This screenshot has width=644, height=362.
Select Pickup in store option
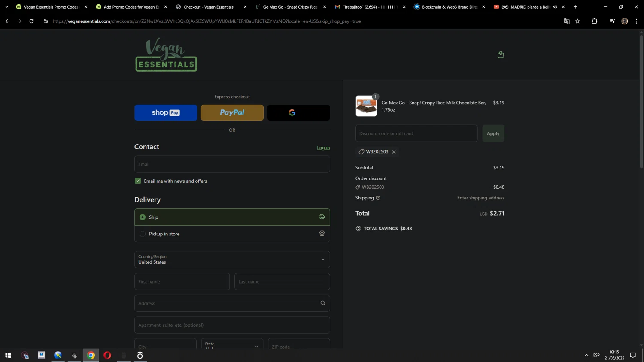(x=232, y=234)
